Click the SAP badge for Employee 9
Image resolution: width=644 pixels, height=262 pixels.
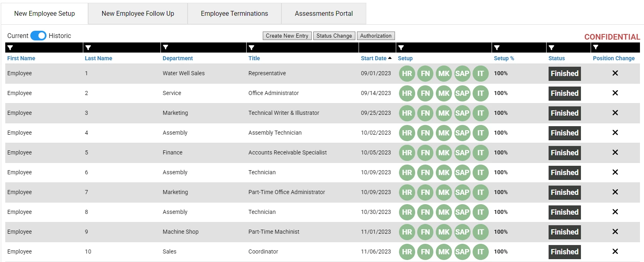point(462,232)
